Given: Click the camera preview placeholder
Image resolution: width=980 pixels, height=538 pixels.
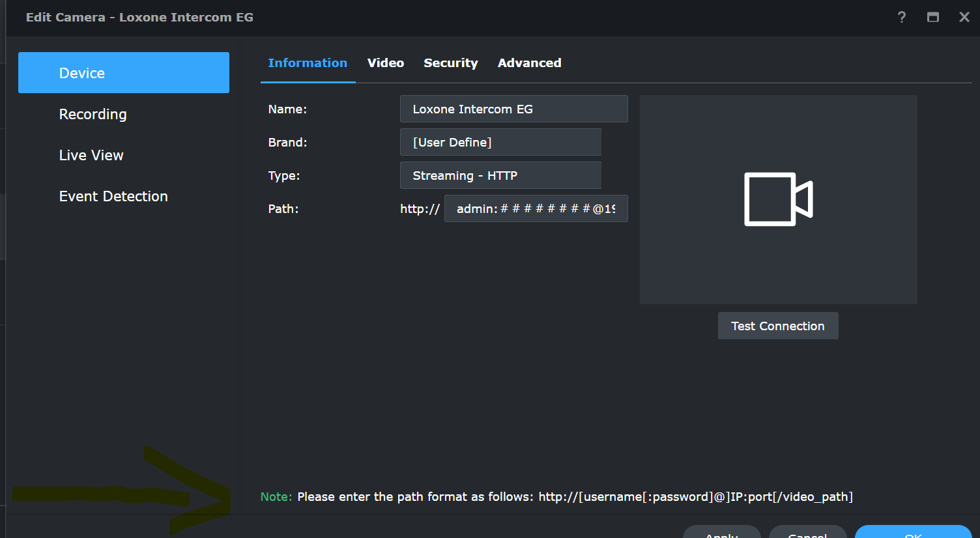Looking at the screenshot, I should 778,199.
